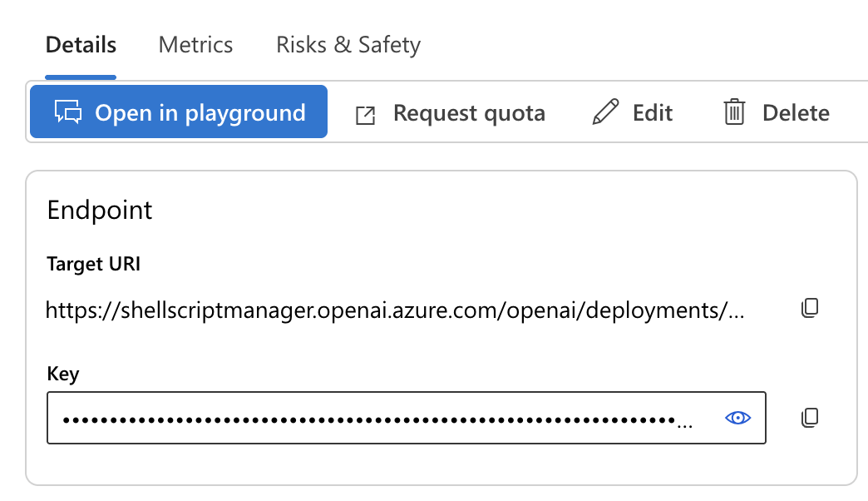Switch to the Details tab

pyautogui.click(x=81, y=44)
